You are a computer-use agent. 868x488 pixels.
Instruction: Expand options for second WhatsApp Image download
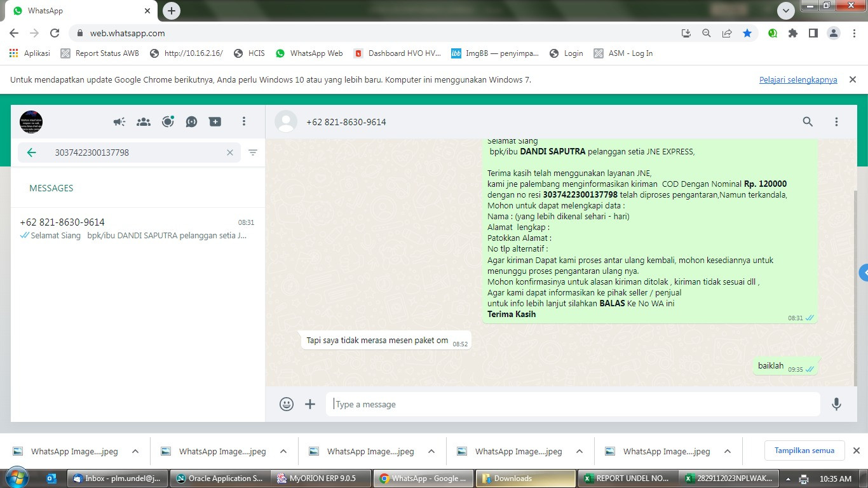pos(283,451)
